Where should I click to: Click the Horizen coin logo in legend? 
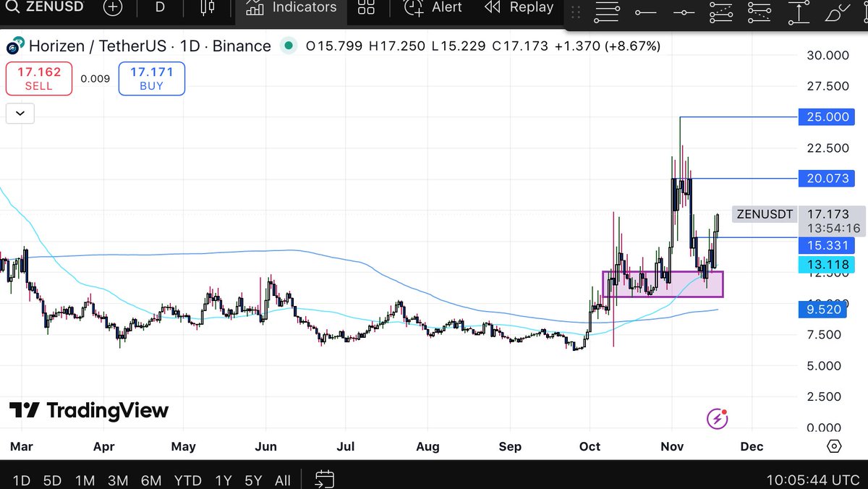tap(14, 47)
